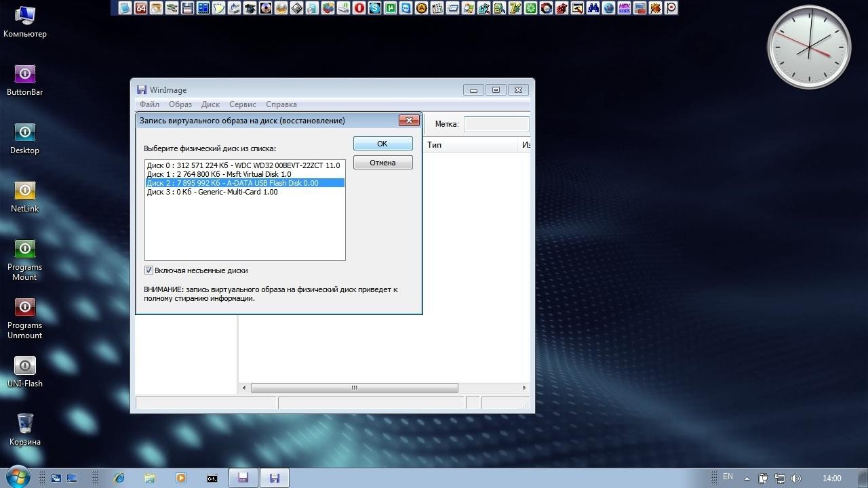Screen dimensions: 868x488
Task: Open TeamViewer icon in top bar
Action: [406, 8]
